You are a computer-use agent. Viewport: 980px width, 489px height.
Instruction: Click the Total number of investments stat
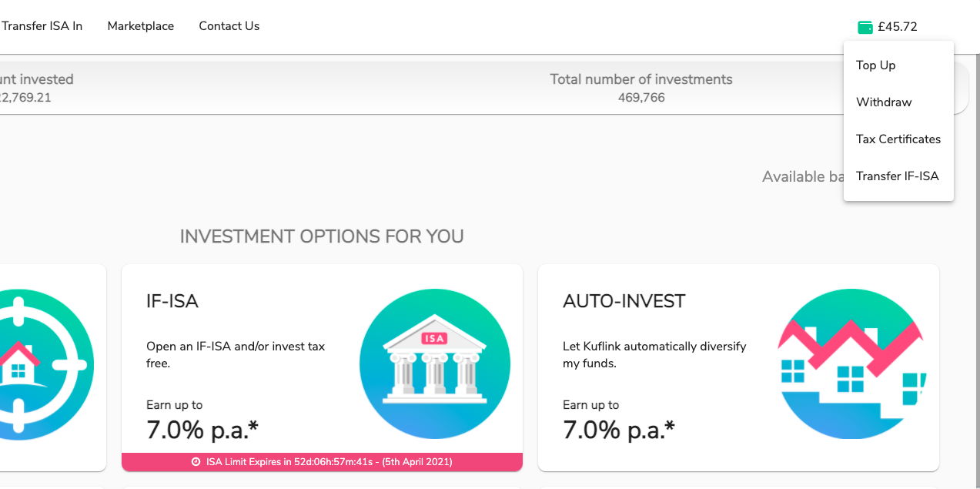pos(641,89)
